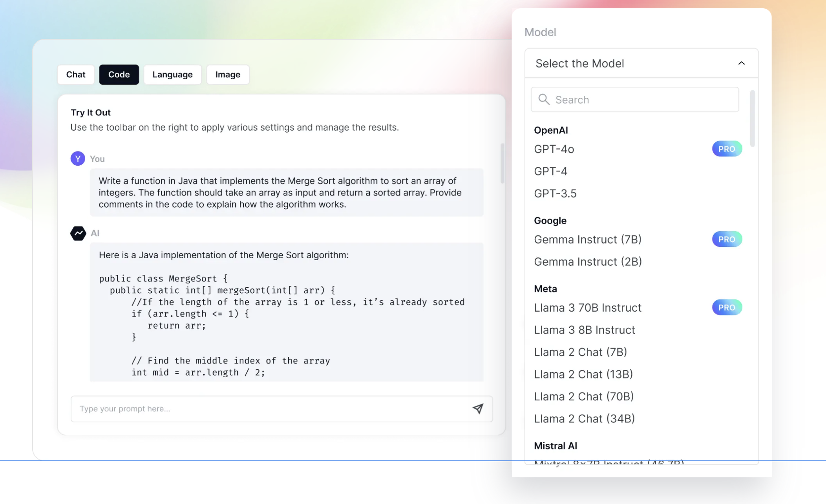The image size is (826, 504).
Task: Click the OpenAI group heading
Action: pos(551,130)
